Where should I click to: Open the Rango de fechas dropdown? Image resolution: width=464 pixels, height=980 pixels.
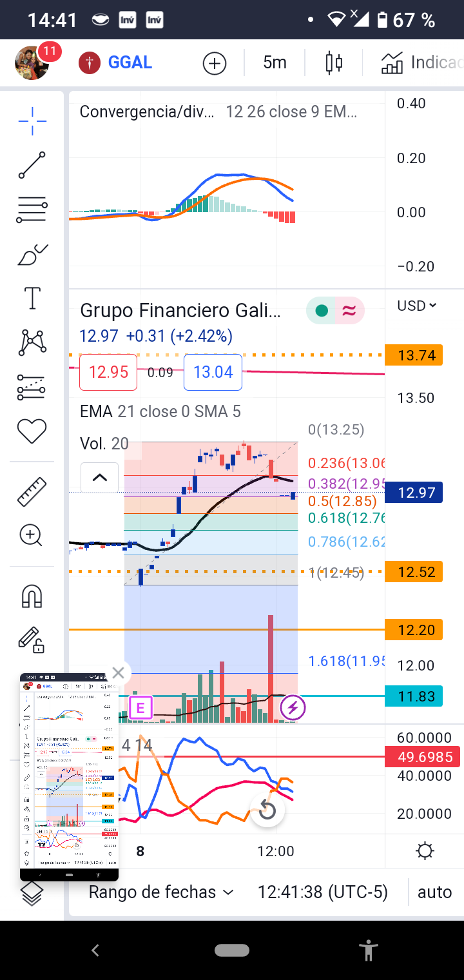pos(160,892)
